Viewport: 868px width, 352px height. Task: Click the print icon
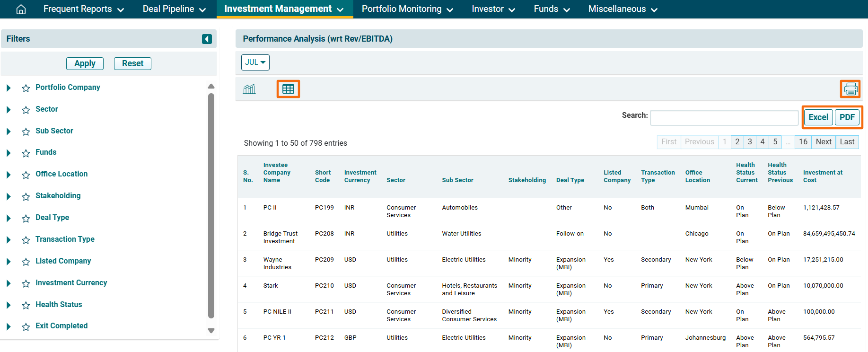click(850, 89)
